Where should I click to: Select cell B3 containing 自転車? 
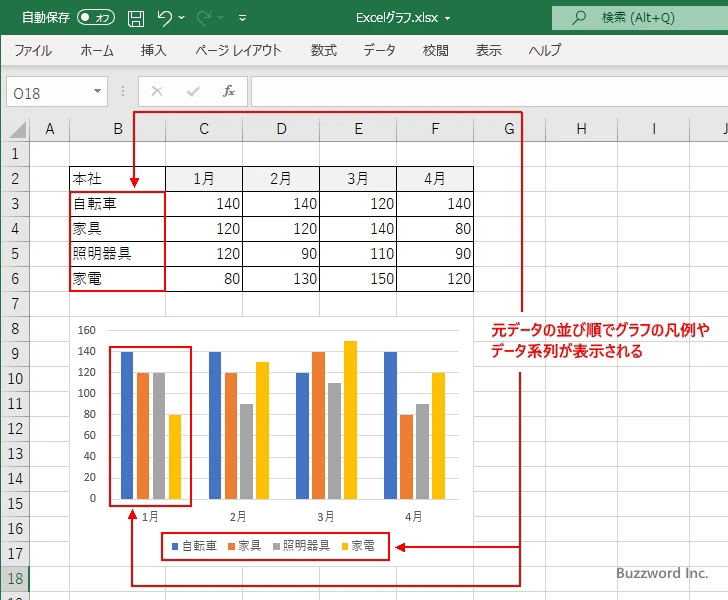click(117, 204)
